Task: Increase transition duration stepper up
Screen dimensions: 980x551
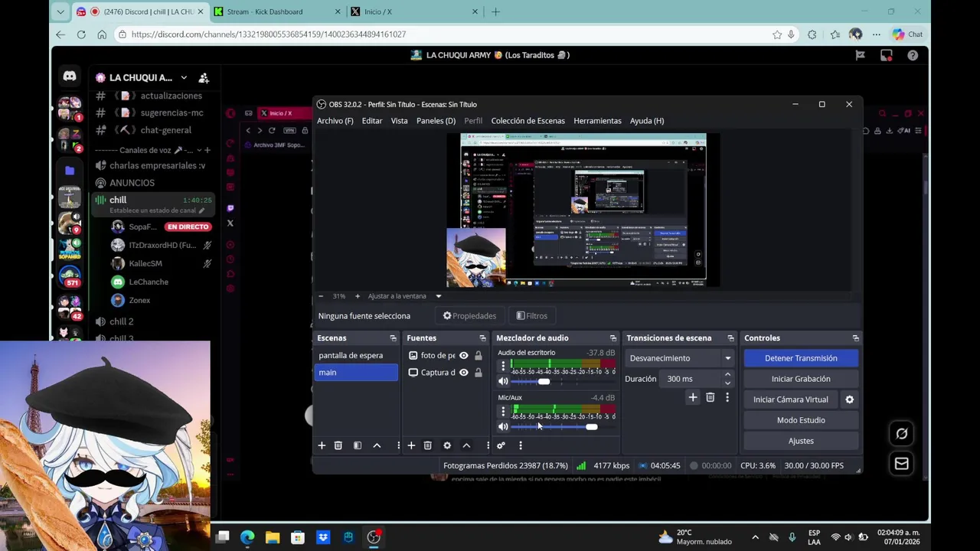Action: click(x=727, y=375)
